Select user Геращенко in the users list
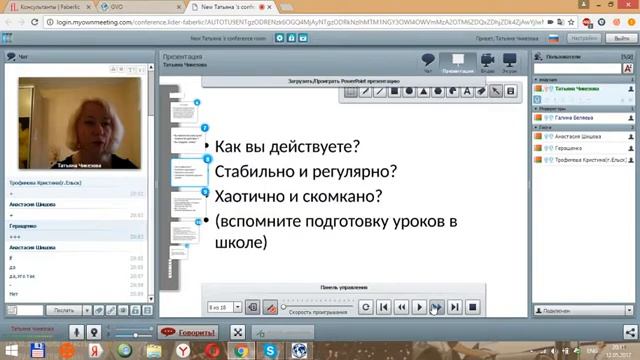Screen dimensions: 640x360 pos(584,148)
